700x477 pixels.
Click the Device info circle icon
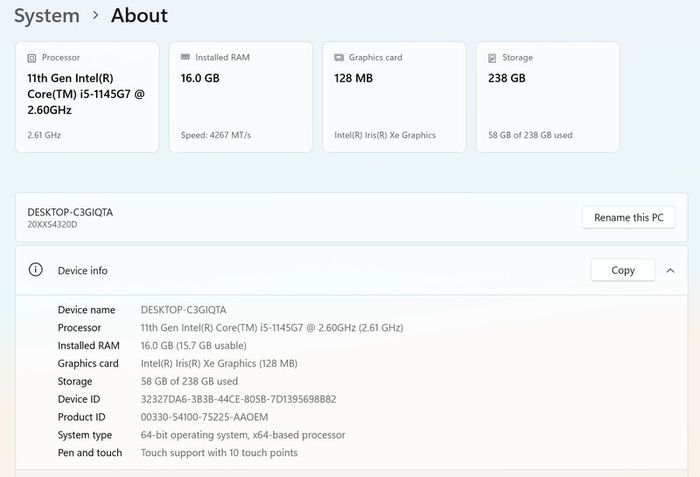36,270
